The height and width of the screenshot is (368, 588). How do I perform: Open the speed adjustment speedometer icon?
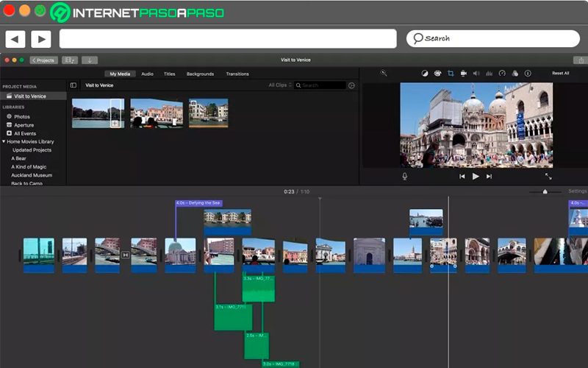point(502,73)
